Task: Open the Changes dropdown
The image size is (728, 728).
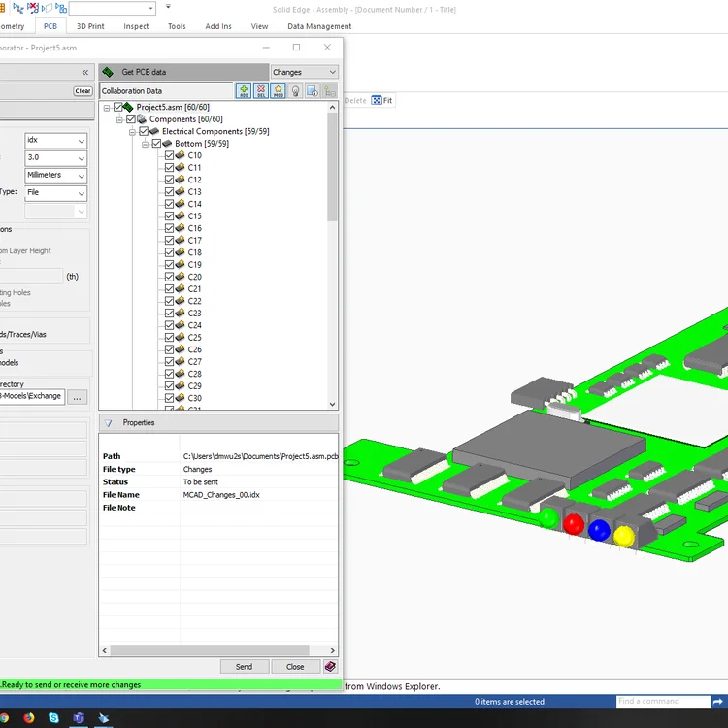Action: pos(304,72)
